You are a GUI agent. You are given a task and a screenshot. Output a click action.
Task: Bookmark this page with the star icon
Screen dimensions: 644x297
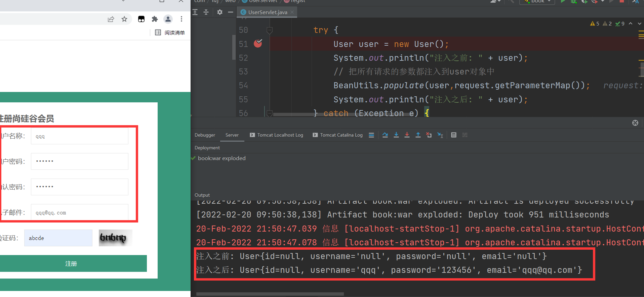tap(124, 19)
